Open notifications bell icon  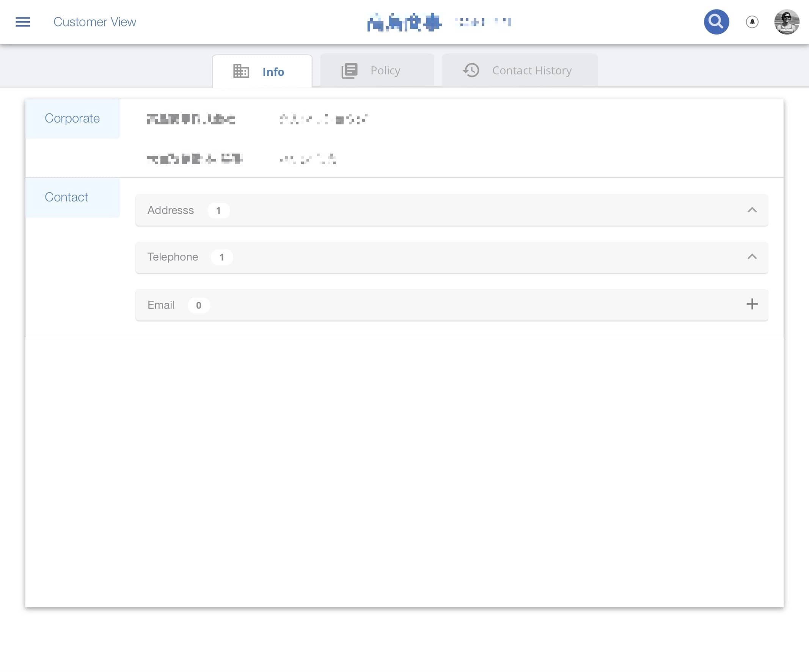coord(752,22)
